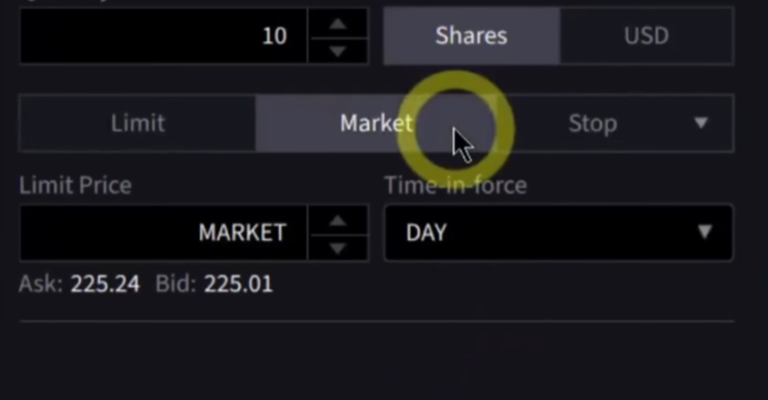Decrease share quantity with the down arrow

click(338, 50)
